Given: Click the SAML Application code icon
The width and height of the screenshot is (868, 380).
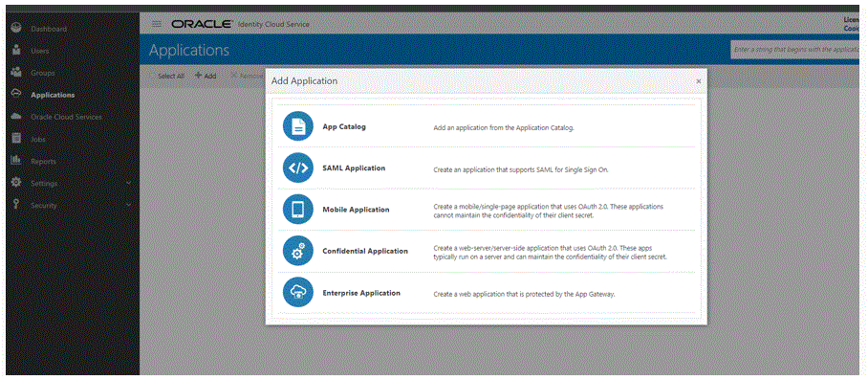Looking at the screenshot, I should coord(298,168).
